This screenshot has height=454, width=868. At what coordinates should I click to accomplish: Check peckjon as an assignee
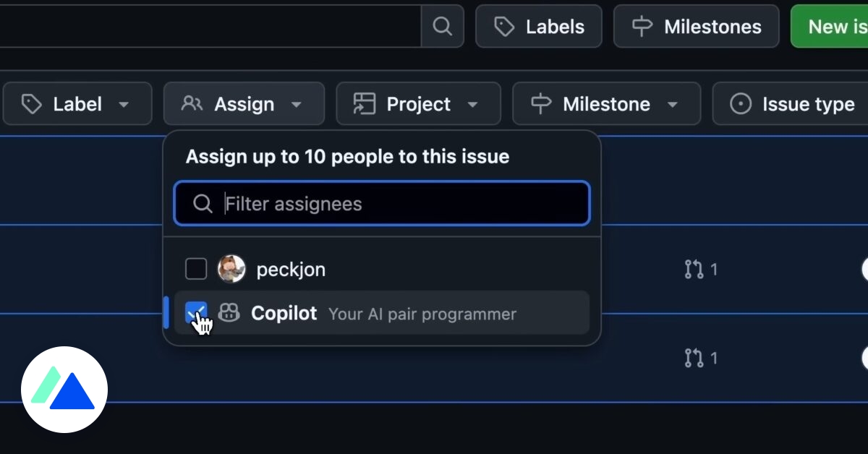click(196, 268)
